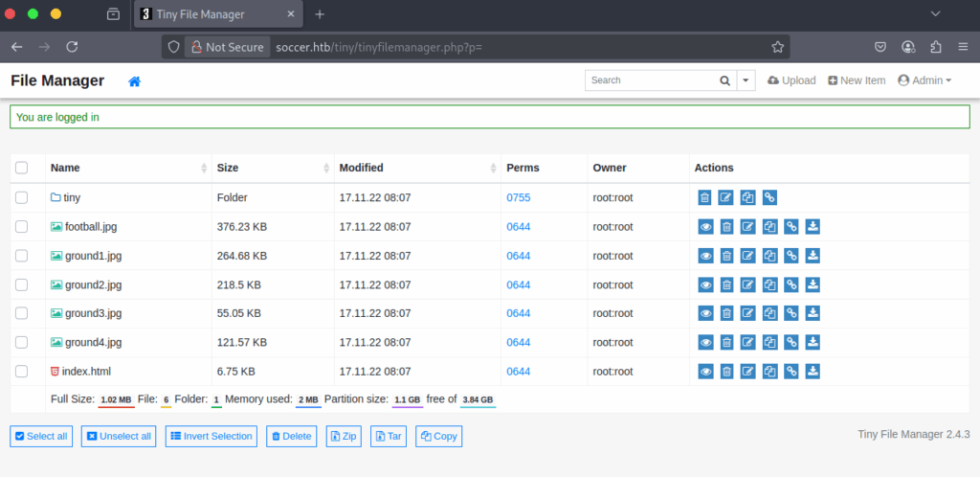The image size is (980, 477).
Task: Preview ground3.jpg with the eye icon
Action: (705, 314)
